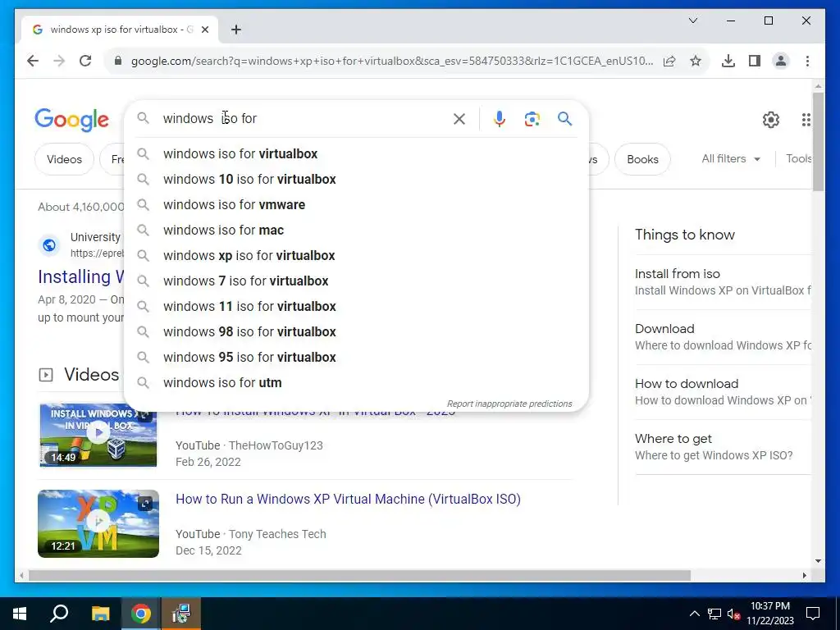Filter results by Videos
840x630 pixels.
(64, 159)
